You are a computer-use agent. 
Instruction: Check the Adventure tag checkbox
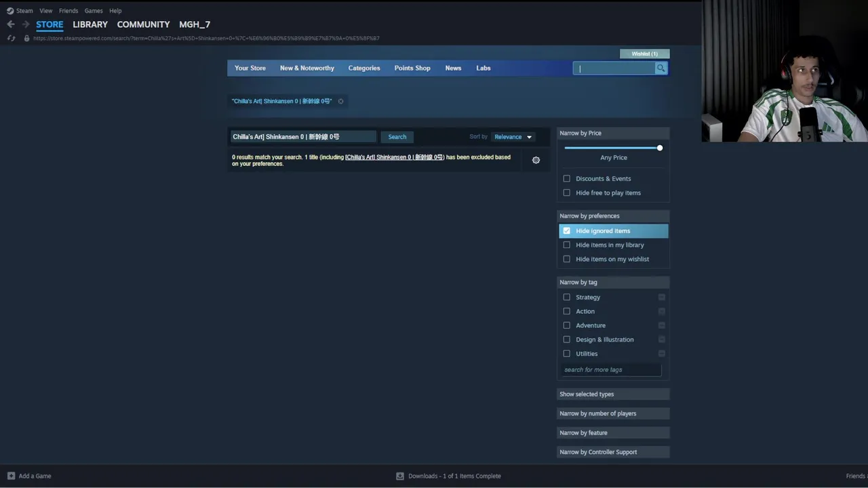[x=567, y=325]
